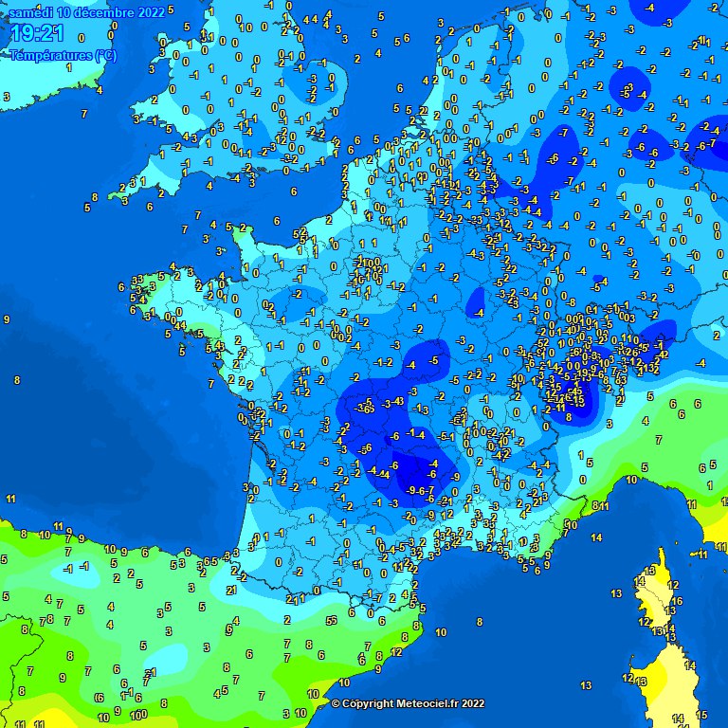728x728 pixels.
Task: Open the Meteociel.fr copyright notice
Action: 408,703
